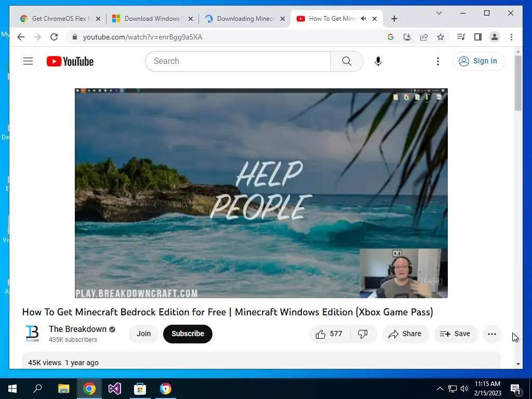Open the notification center icon

click(515, 389)
